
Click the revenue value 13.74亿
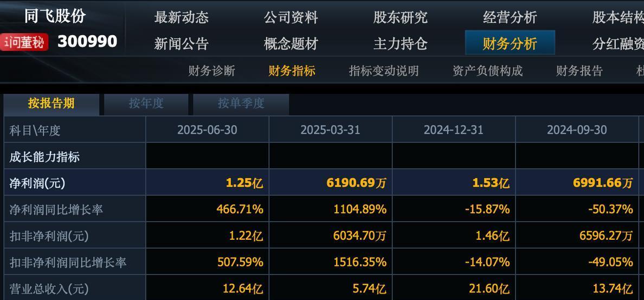click(x=613, y=289)
